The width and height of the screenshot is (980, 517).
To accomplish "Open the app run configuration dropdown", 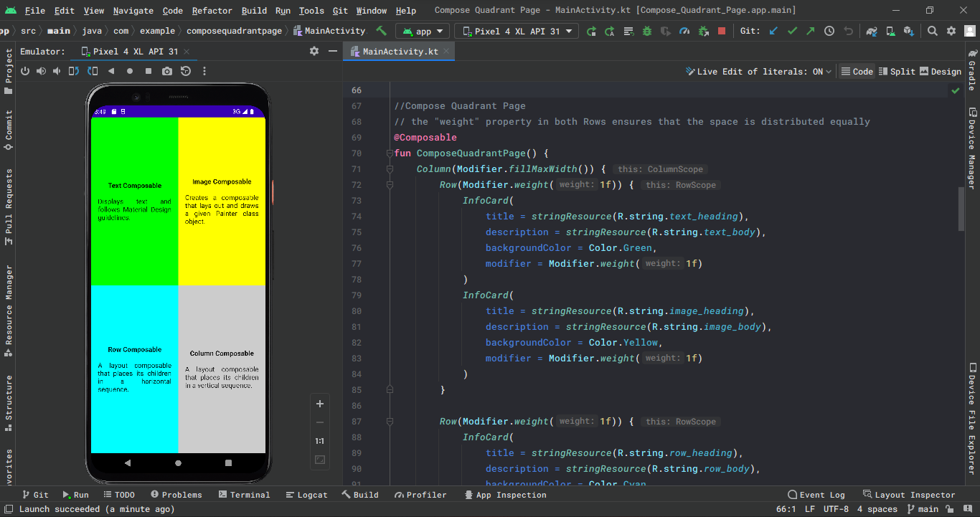I will click(x=422, y=31).
